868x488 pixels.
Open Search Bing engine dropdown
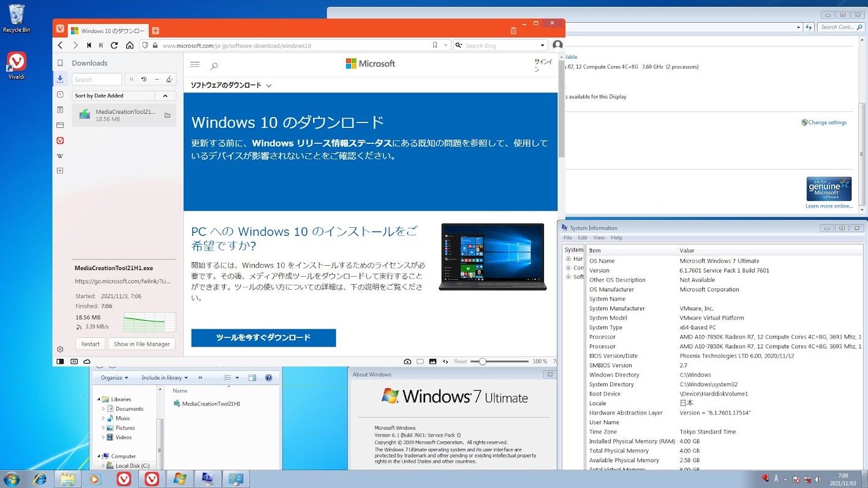click(459, 45)
